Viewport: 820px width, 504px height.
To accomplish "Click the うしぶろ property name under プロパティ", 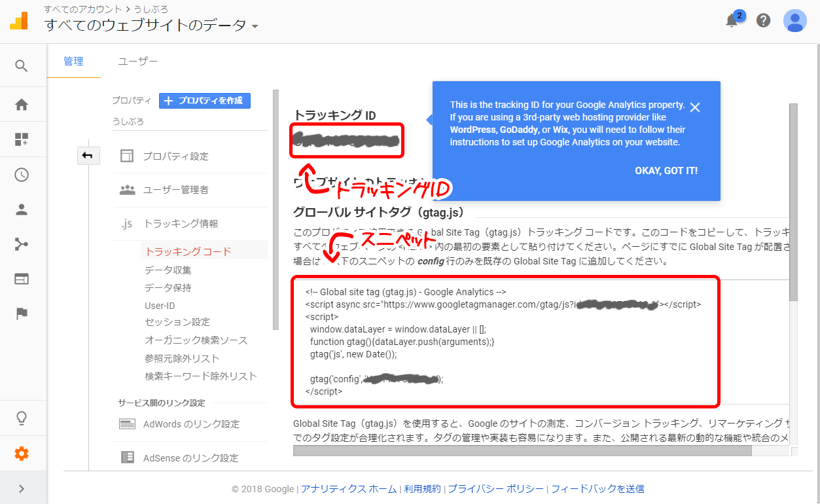I will [128, 122].
